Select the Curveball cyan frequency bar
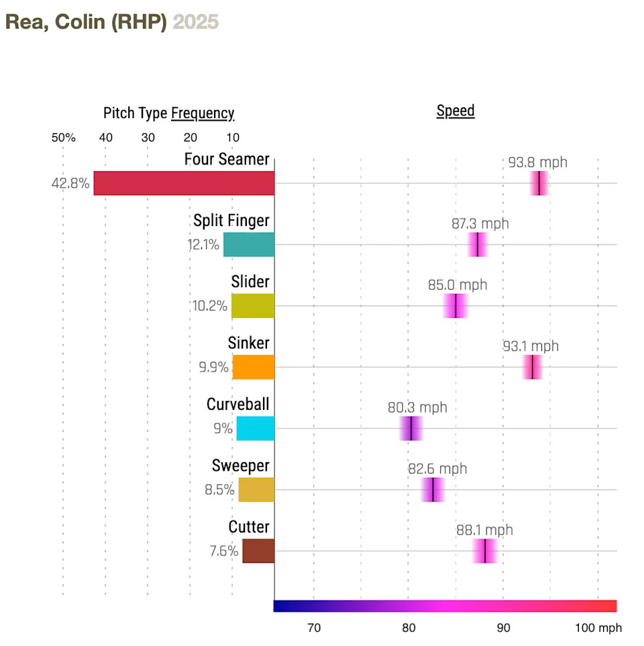Image resolution: width=644 pixels, height=646 pixels. point(256,428)
